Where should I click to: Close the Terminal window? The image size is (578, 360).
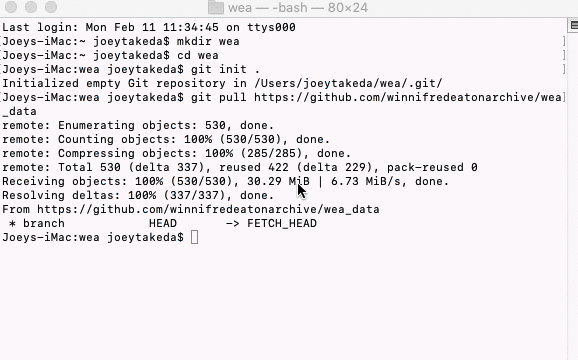[x=11, y=7]
